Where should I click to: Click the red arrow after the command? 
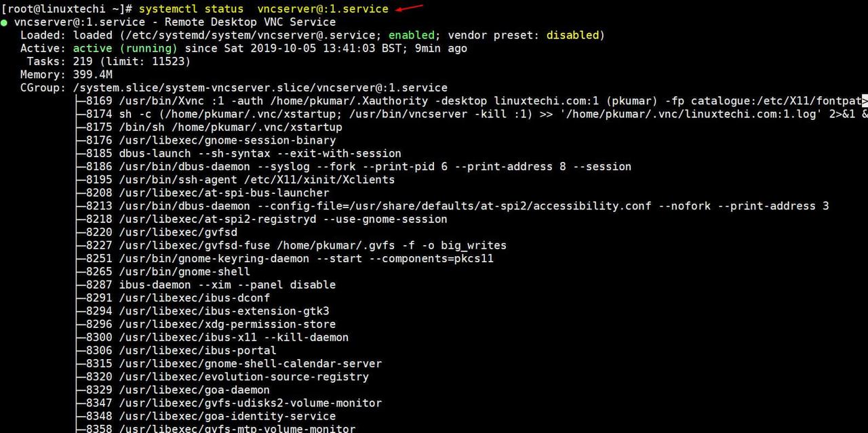[410, 8]
